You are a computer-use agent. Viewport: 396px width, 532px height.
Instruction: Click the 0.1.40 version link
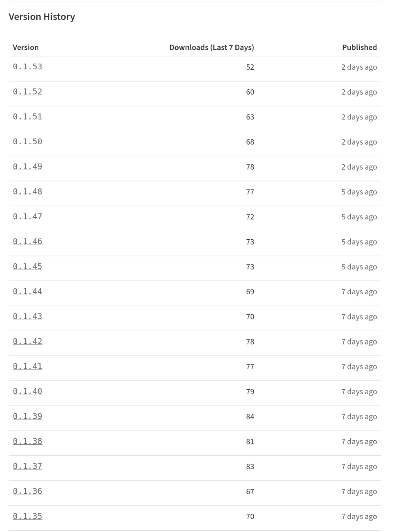[x=27, y=391]
